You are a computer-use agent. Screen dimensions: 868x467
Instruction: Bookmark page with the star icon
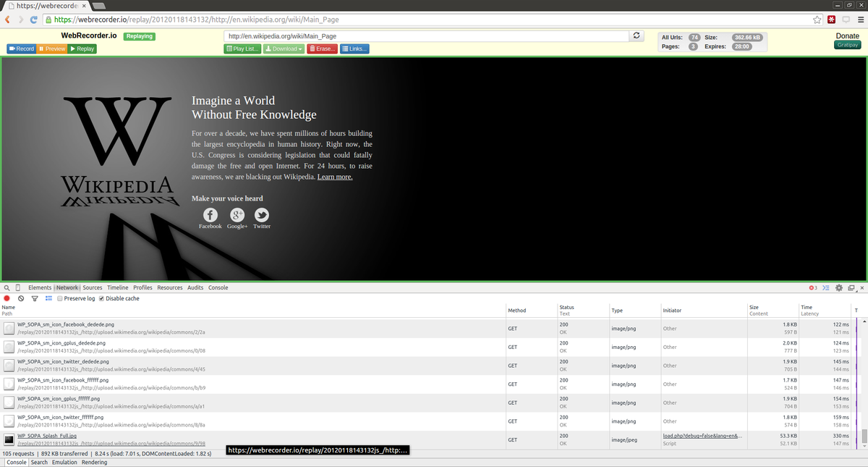[817, 20]
